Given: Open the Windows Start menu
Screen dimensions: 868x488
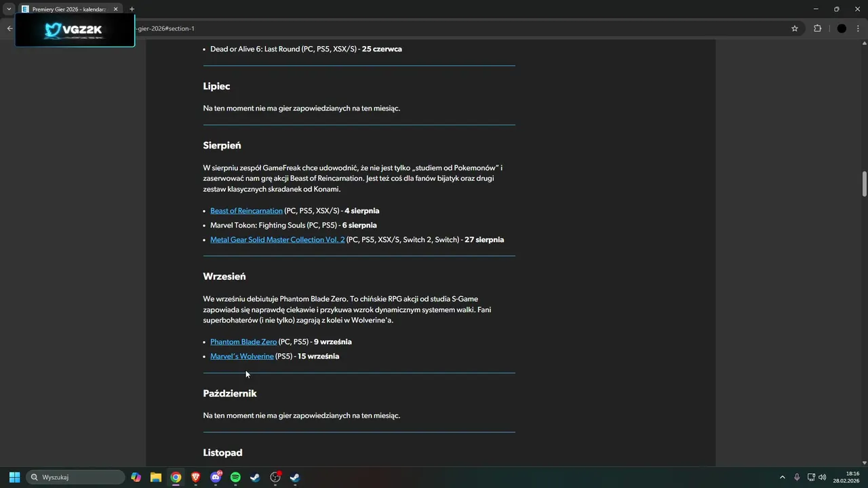Looking at the screenshot, I should [x=14, y=477].
